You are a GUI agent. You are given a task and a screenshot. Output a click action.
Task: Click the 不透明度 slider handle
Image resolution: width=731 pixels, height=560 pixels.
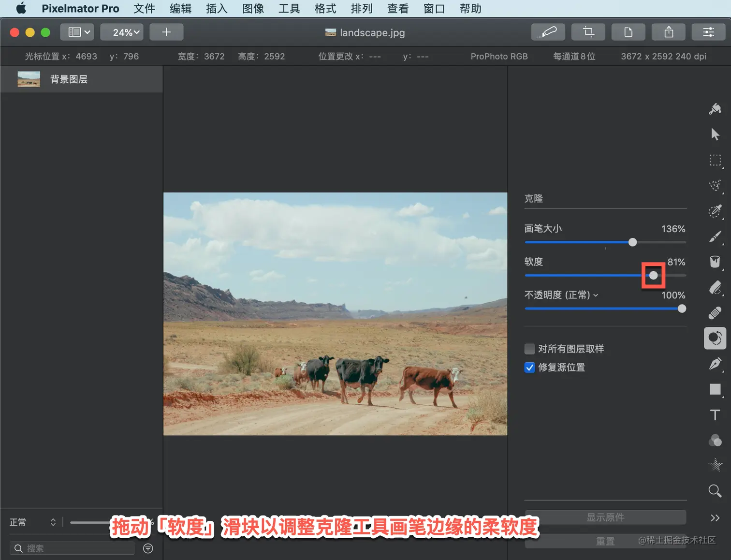(682, 309)
